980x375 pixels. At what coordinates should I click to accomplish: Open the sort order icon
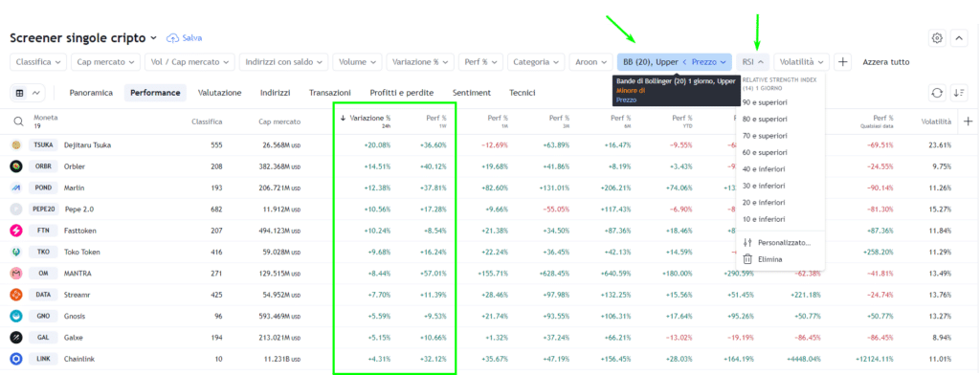959,93
